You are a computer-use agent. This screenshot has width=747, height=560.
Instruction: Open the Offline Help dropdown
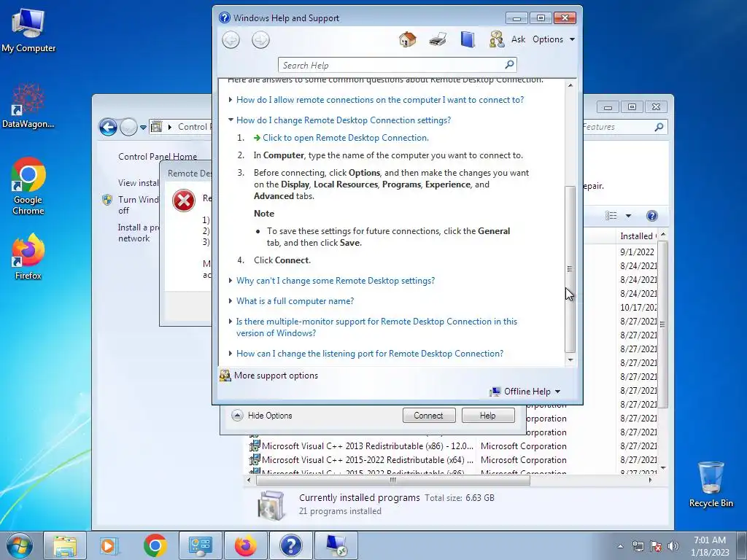coord(525,392)
